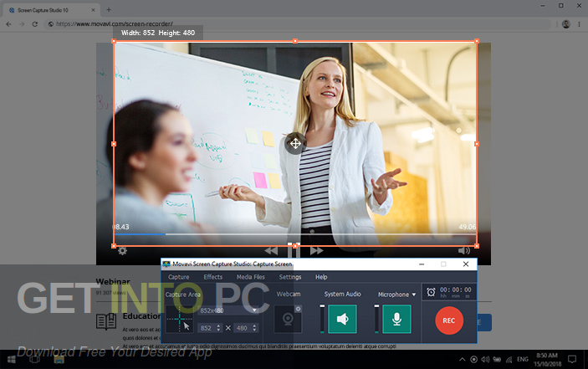Open the 852x480 preset dropdown
The width and height of the screenshot is (588, 369).
(x=228, y=310)
